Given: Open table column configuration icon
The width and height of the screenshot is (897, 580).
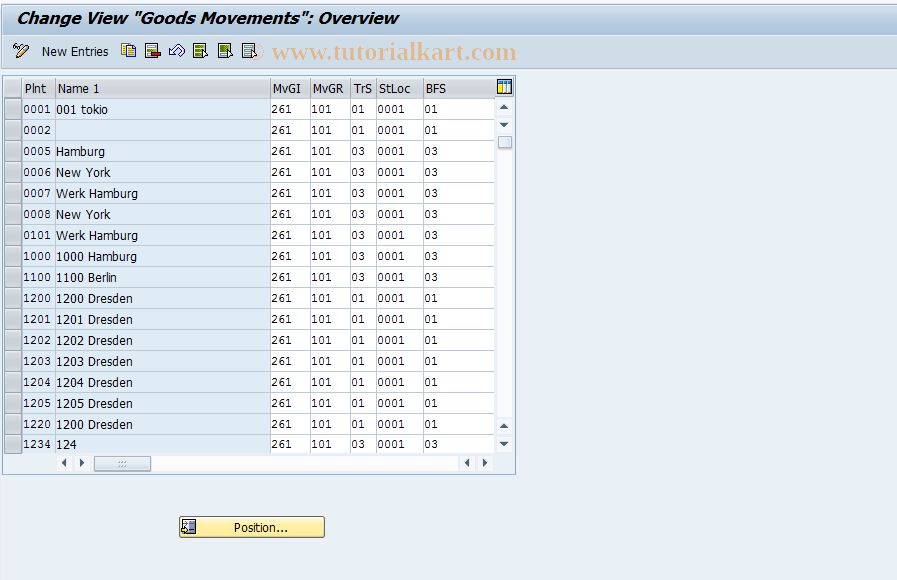Looking at the screenshot, I should [x=505, y=87].
